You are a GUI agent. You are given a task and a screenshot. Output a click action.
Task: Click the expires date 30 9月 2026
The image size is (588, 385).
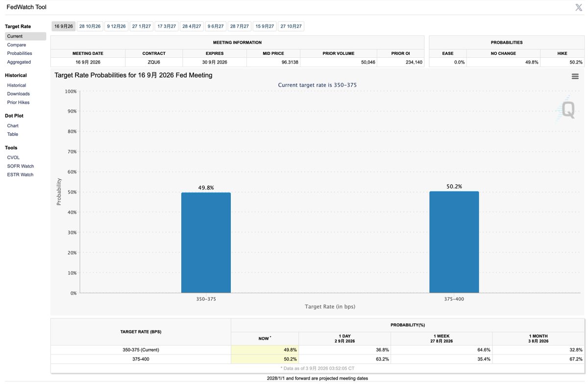[x=215, y=62]
